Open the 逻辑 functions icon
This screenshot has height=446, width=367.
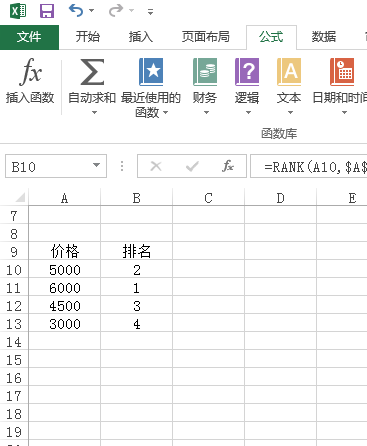247,72
